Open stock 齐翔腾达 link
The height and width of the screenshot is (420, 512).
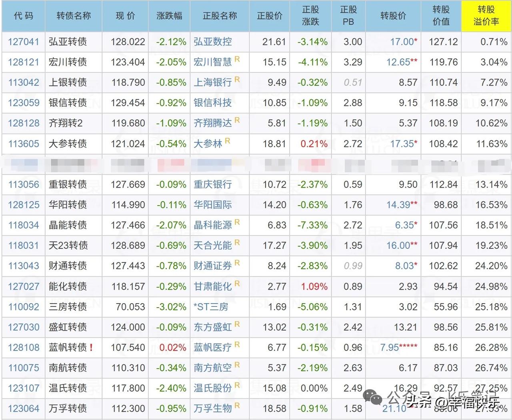tap(212, 123)
